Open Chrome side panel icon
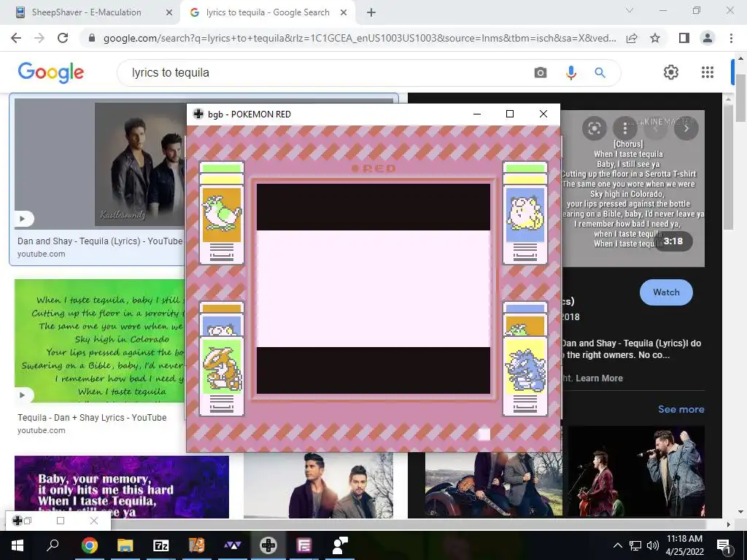Viewport: 747px width, 560px height. [684, 38]
